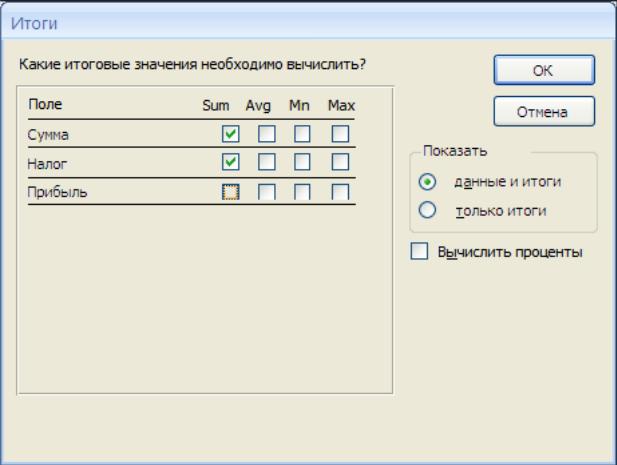Enable Max checkbox for Сумма field
617x465 pixels.
340,134
